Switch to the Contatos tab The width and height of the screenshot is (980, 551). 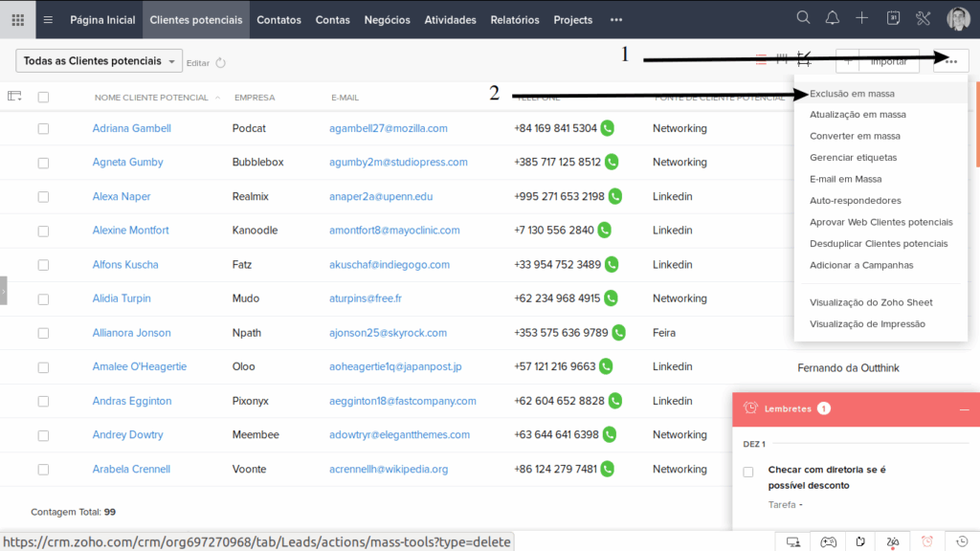278,20
